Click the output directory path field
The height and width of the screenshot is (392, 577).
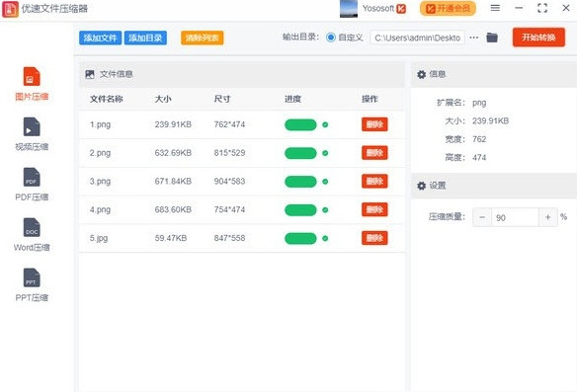(x=417, y=38)
